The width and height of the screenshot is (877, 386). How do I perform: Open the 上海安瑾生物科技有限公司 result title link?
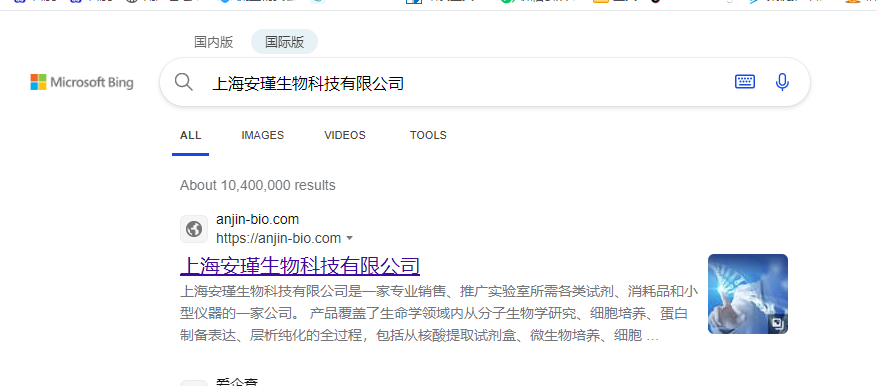[300, 266]
